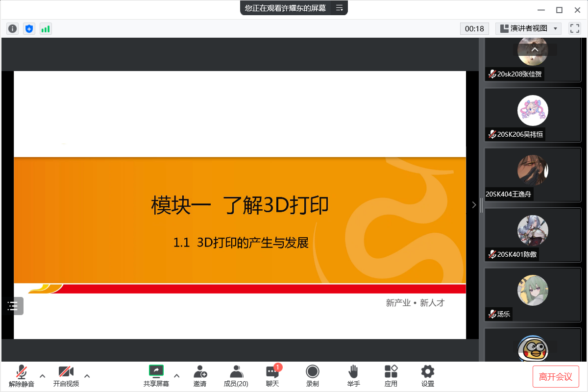Image resolution: width=588 pixels, height=392 pixels.
Task: Click subtitle 1.1 3D打印的产生与发展
Action: pyautogui.click(x=241, y=243)
